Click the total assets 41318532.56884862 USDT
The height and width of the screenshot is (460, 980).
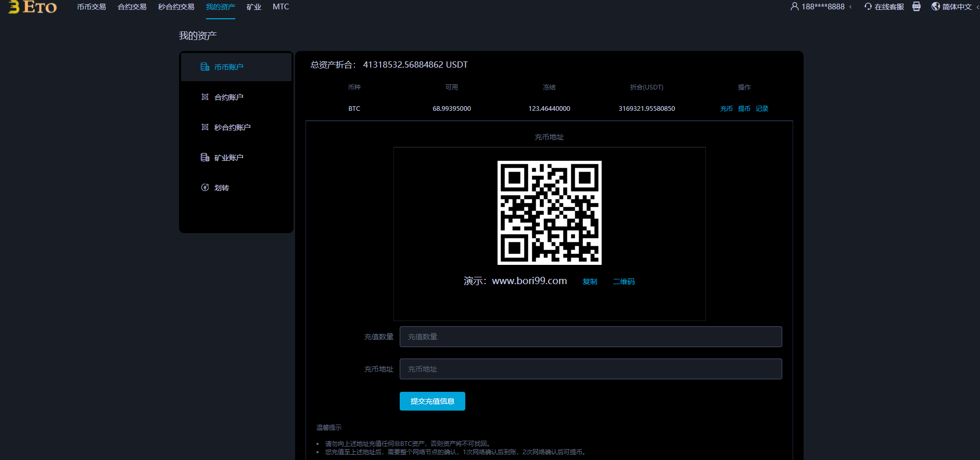[x=415, y=65]
